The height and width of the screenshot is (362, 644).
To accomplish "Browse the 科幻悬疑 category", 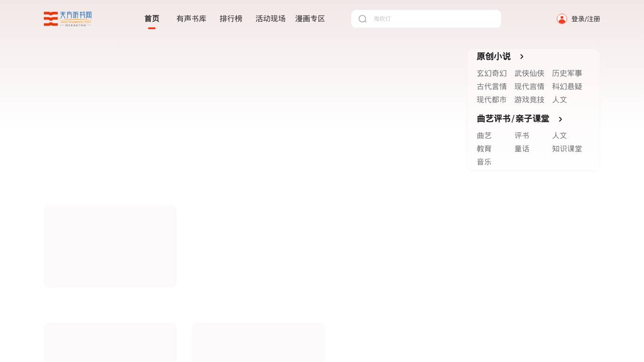I will point(567,87).
